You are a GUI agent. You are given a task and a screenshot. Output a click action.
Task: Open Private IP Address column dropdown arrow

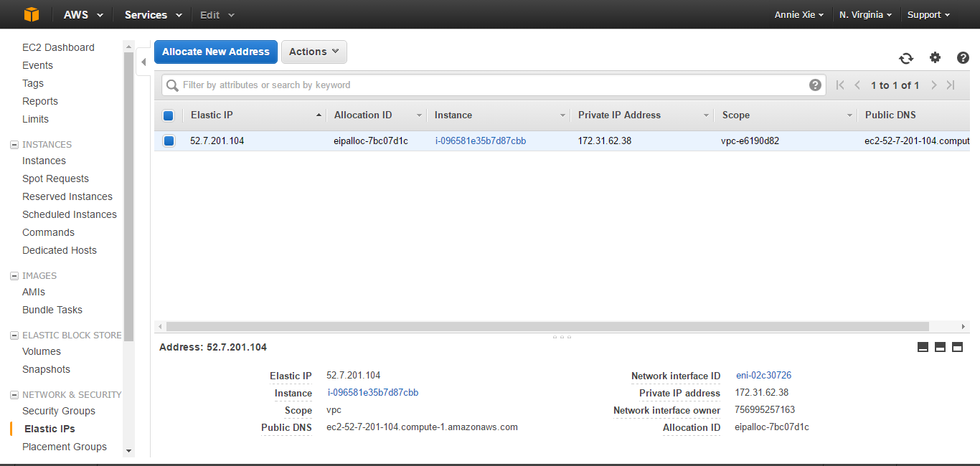pyautogui.click(x=706, y=115)
